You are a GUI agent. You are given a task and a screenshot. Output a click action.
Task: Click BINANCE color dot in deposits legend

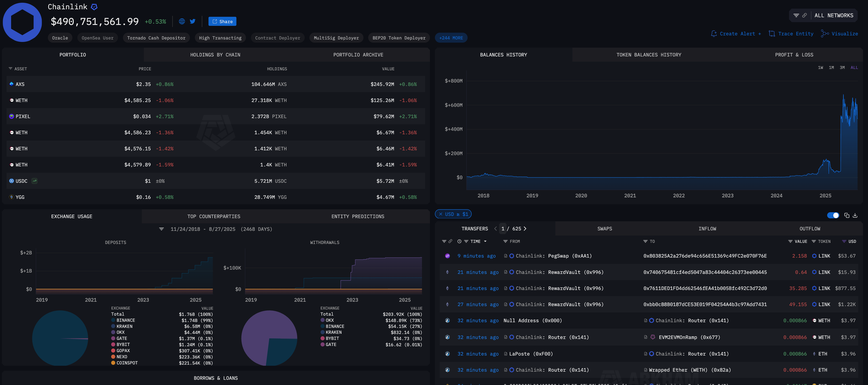click(113, 320)
